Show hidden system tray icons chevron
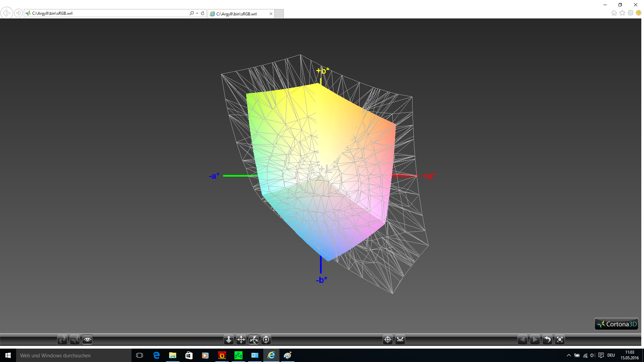The width and height of the screenshot is (644, 362). [x=569, y=355]
